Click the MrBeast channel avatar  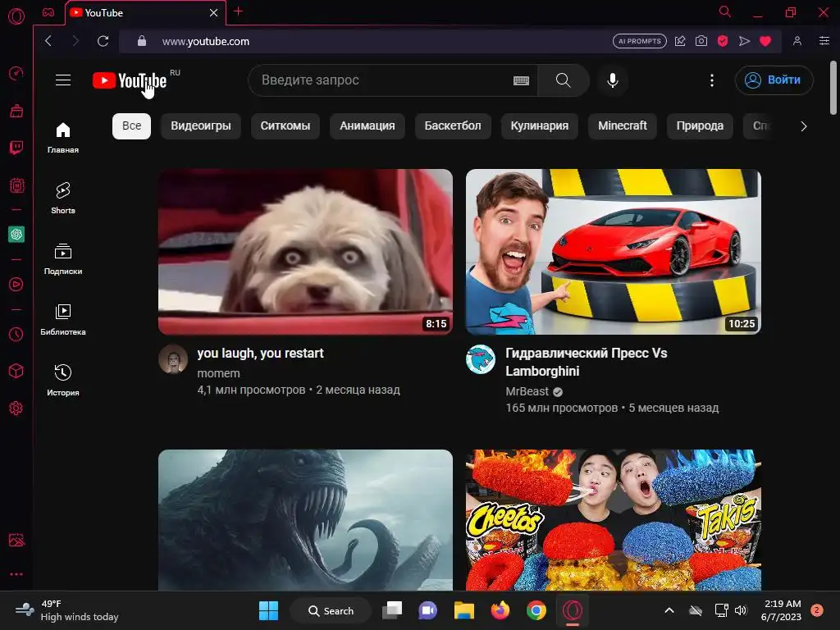pyautogui.click(x=481, y=359)
